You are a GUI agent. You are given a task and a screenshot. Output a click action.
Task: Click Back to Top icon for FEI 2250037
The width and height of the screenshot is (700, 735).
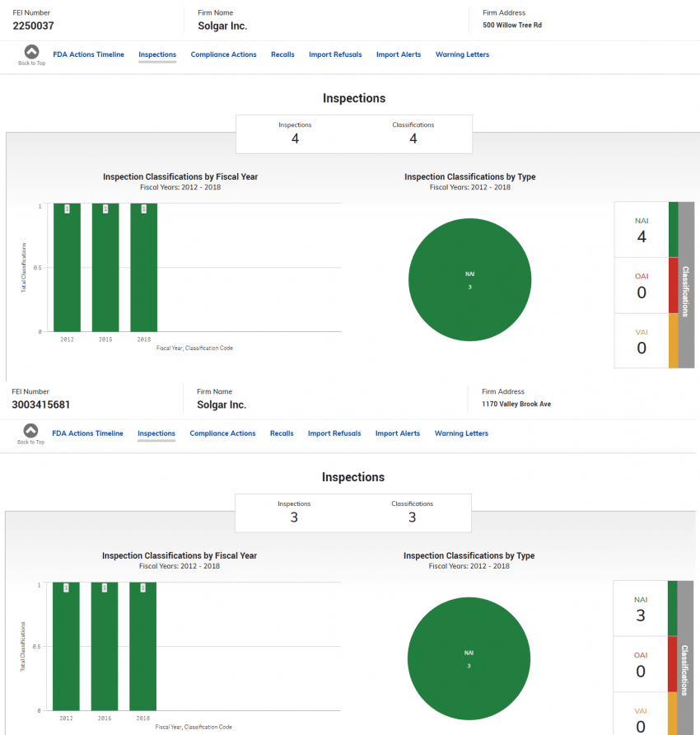coord(32,52)
